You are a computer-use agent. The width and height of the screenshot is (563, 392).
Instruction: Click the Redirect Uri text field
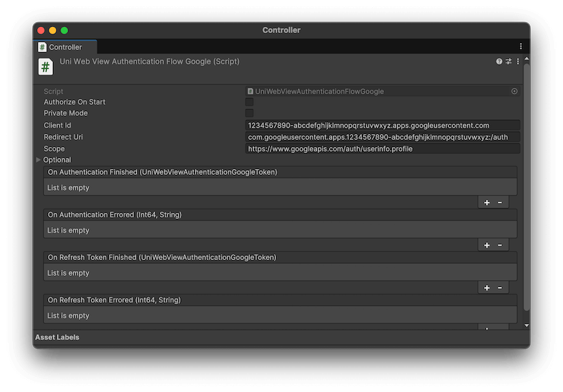tap(382, 137)
